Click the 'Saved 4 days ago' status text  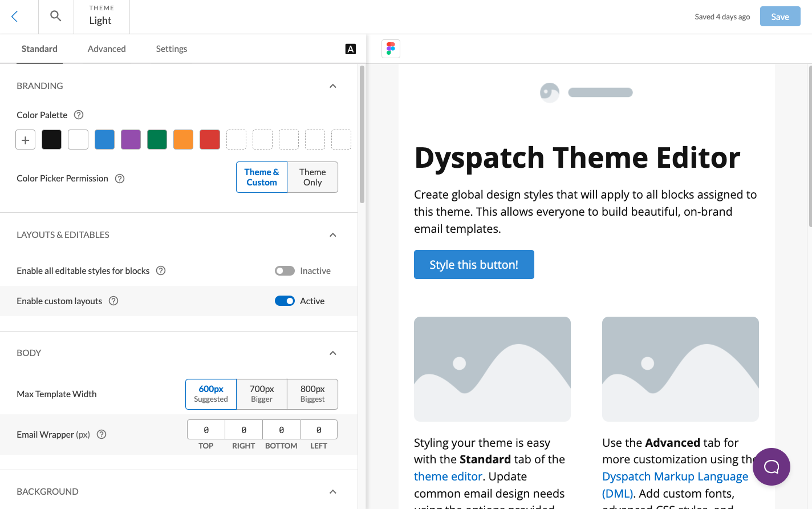pyautogui.click(x=722, y=17)
